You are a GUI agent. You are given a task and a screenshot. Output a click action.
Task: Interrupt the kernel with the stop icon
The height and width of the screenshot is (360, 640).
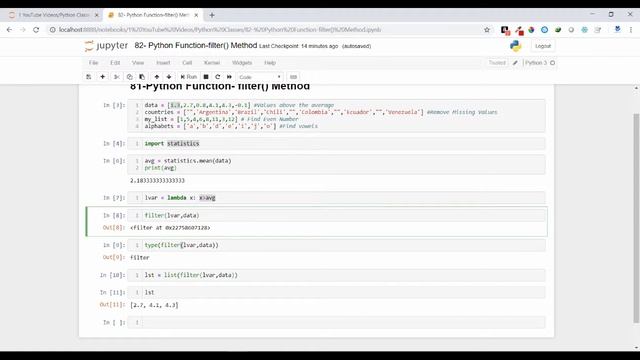206,77
